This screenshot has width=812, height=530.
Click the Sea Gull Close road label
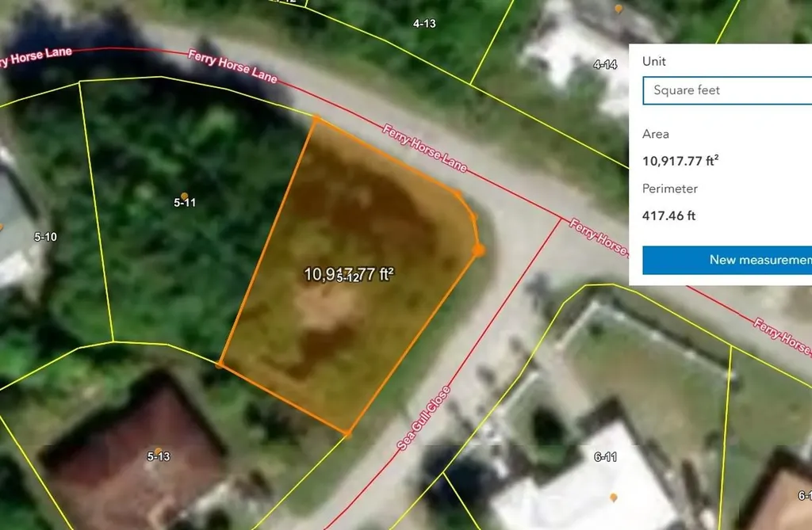pyautogui.click(x=423, y=418)
